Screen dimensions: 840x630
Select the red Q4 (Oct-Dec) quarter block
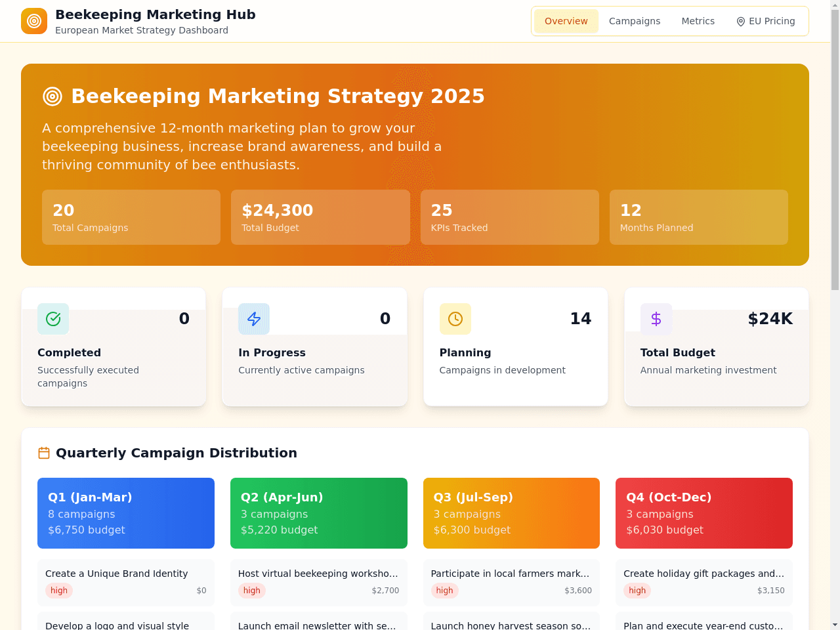coord(704,513)
